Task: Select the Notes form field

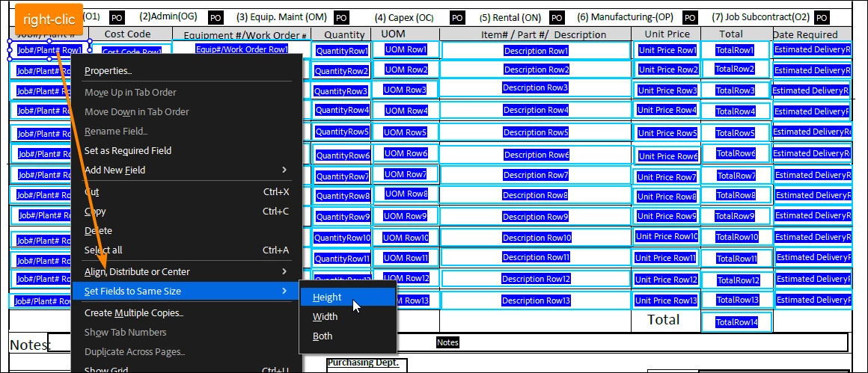Action: (x=447, y=342)
